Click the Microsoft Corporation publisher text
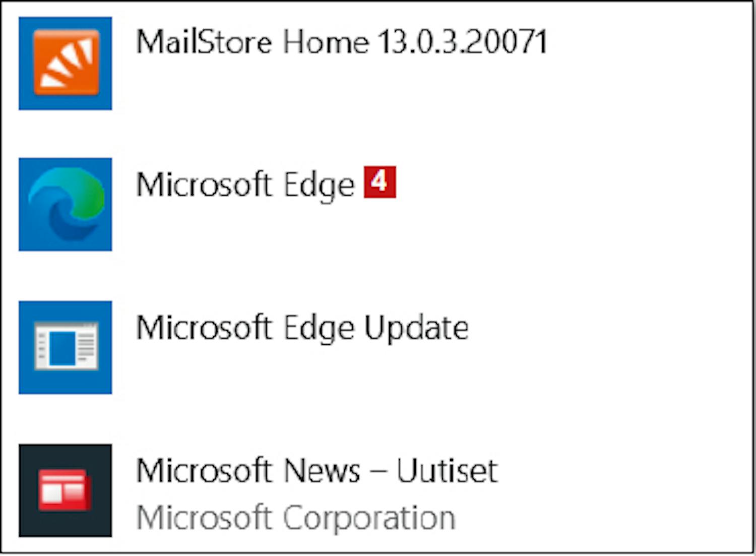Viewport: 756px width, 556px height. coord(296,518)
